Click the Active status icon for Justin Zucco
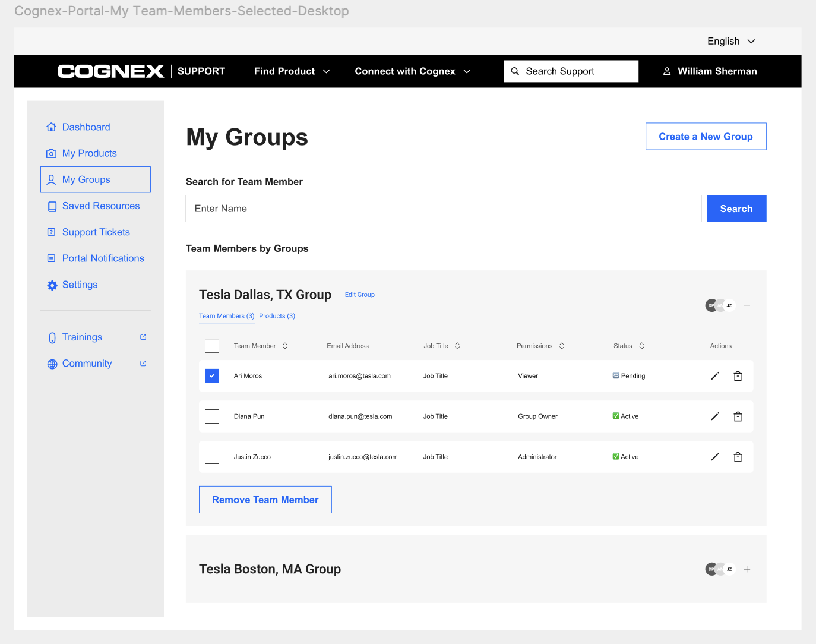Screen dimensions: 816x644 tap(616, 456)
